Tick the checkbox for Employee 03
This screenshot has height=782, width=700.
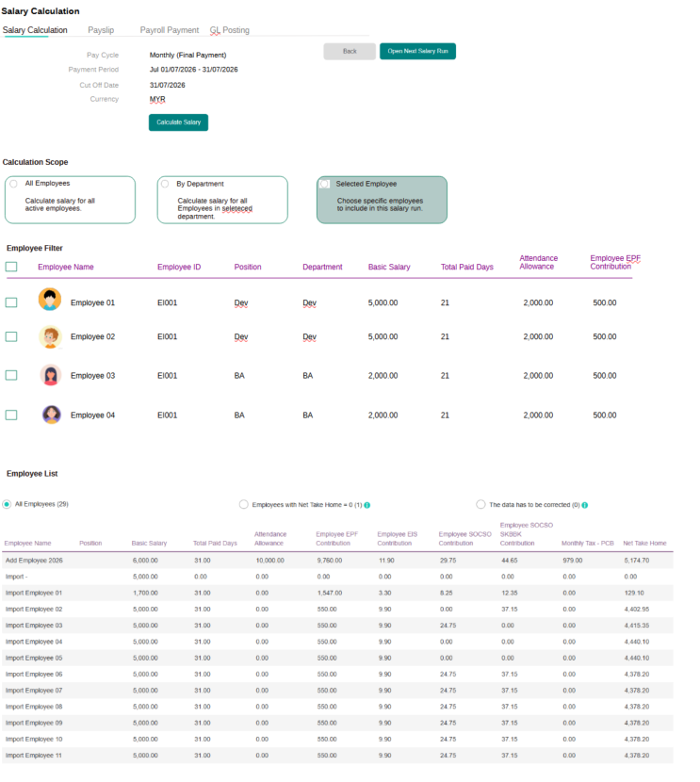tap(11, 375)
